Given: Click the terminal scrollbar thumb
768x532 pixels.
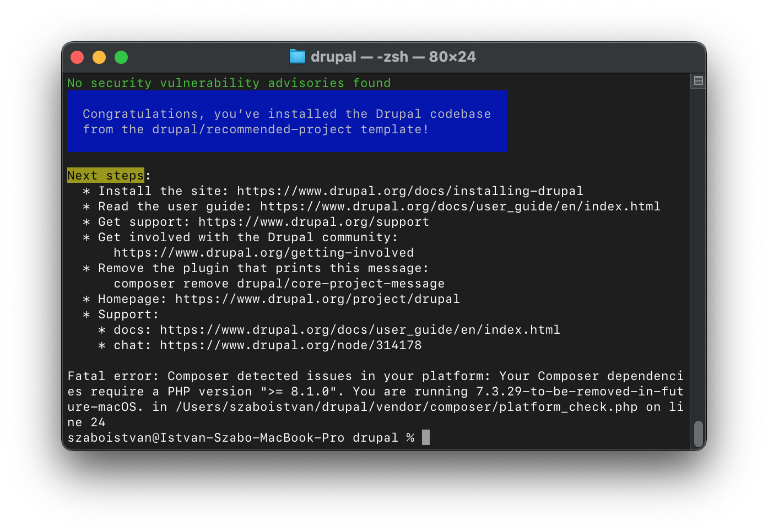Looking at the screenshot, I should [698, 434].
